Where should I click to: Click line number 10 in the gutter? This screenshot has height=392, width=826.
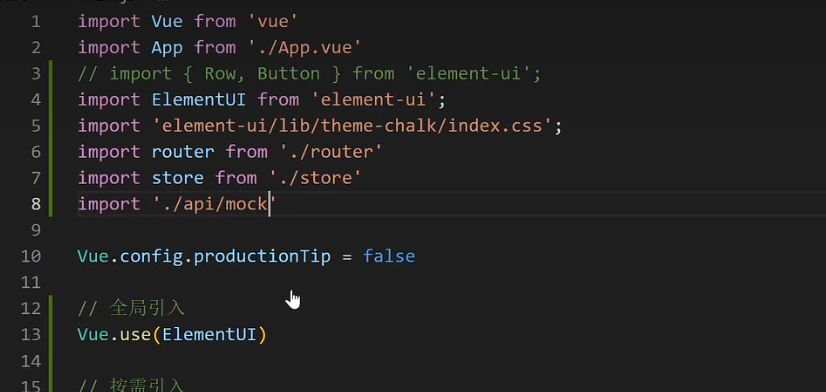pos(31,256)
